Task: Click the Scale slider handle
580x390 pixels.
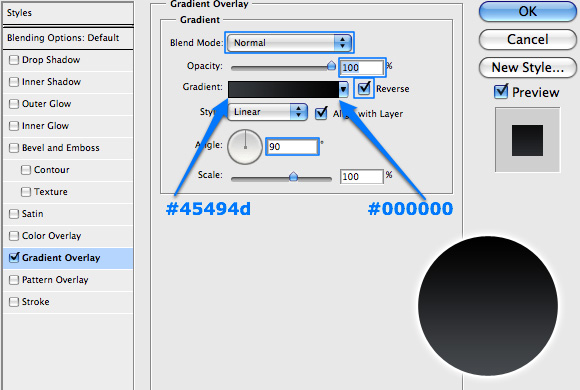Action: [293, 176]
